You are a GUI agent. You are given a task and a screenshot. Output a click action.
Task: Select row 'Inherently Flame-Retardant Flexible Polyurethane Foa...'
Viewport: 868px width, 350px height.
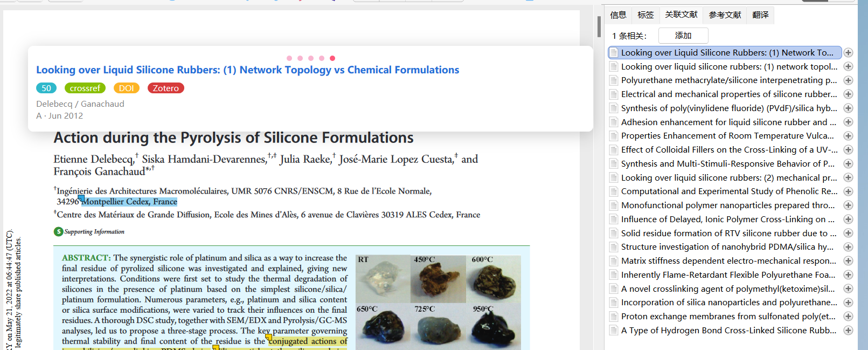coord(725,275)
